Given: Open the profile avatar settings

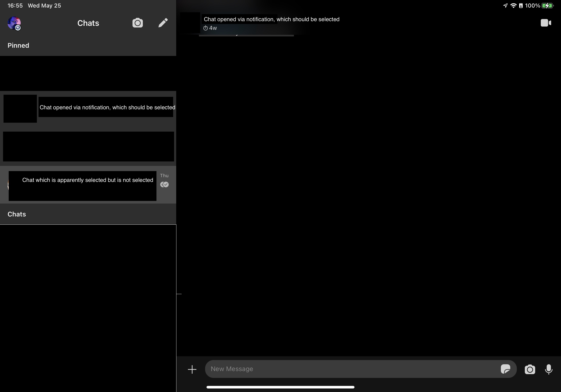Looking at the screenshot, I should [x=14, y=23].
